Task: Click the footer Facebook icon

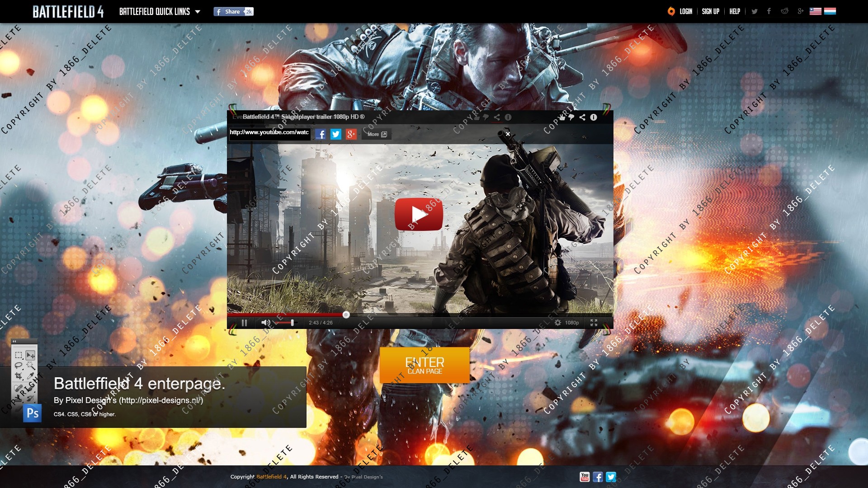Action: point(598,477)
